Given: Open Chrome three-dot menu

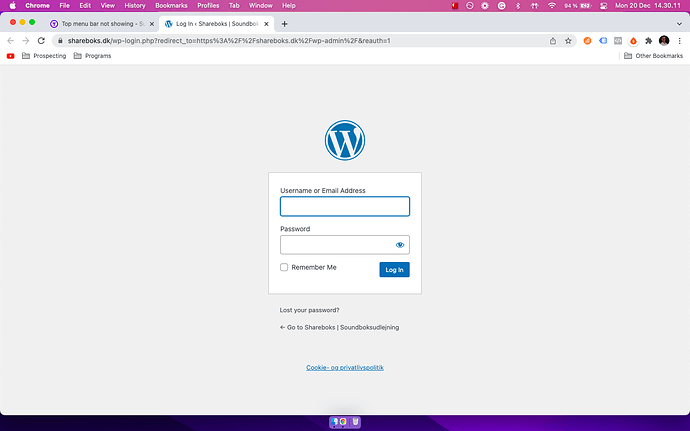Looking at the screenshot, I should pyautogui.click(x=679, y=41).
